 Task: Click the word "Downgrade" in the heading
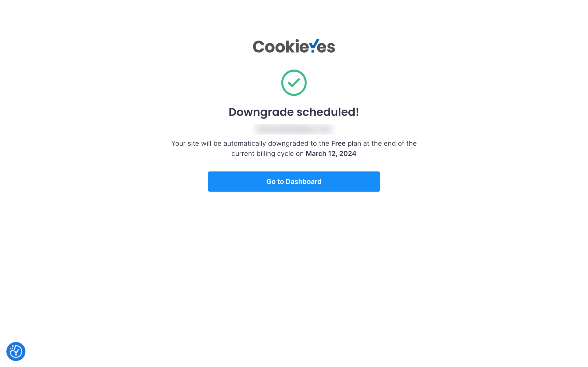261,112
